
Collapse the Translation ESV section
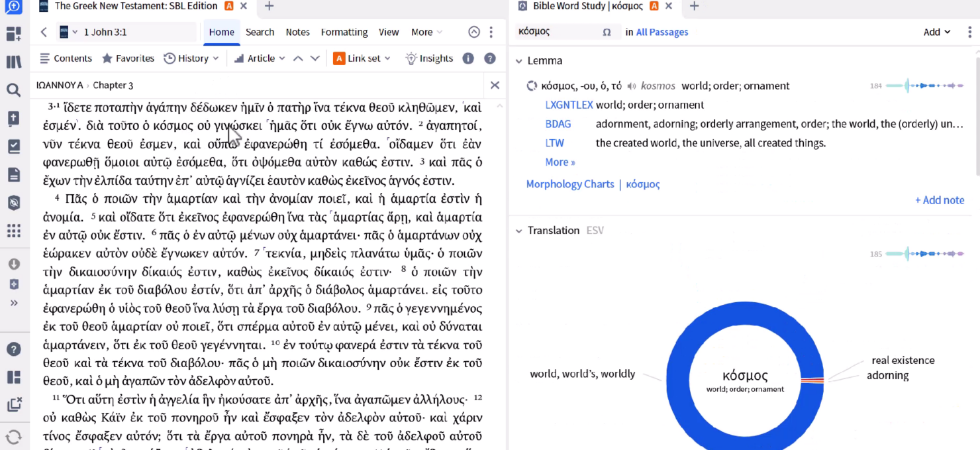tap(519, 231)
